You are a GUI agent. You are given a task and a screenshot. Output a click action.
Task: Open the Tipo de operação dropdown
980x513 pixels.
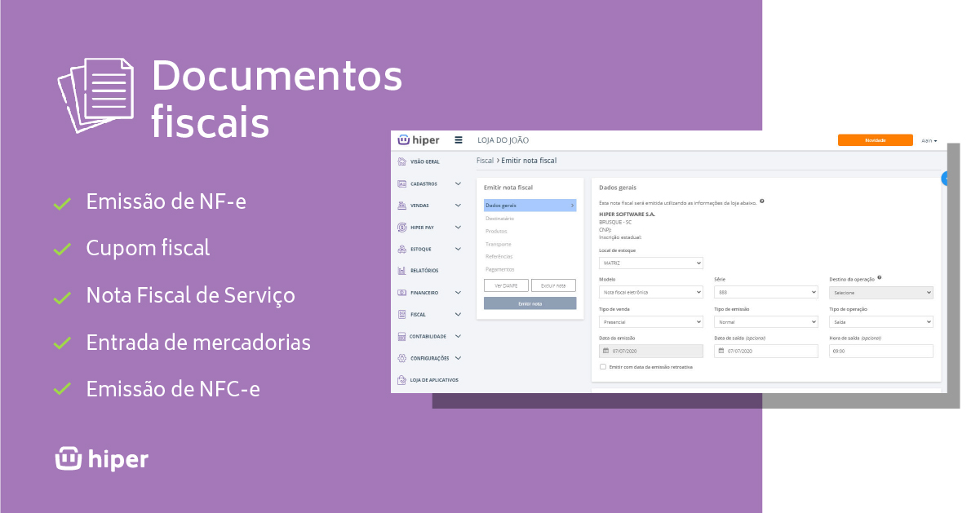880,321
